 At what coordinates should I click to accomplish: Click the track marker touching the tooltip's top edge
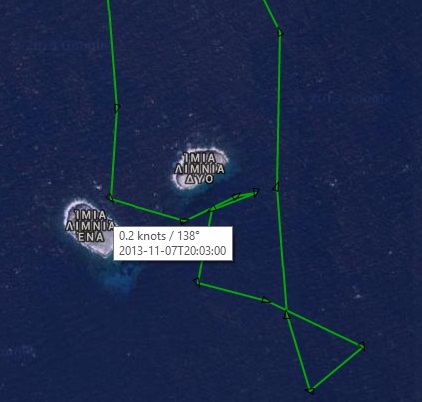(184, 221)
